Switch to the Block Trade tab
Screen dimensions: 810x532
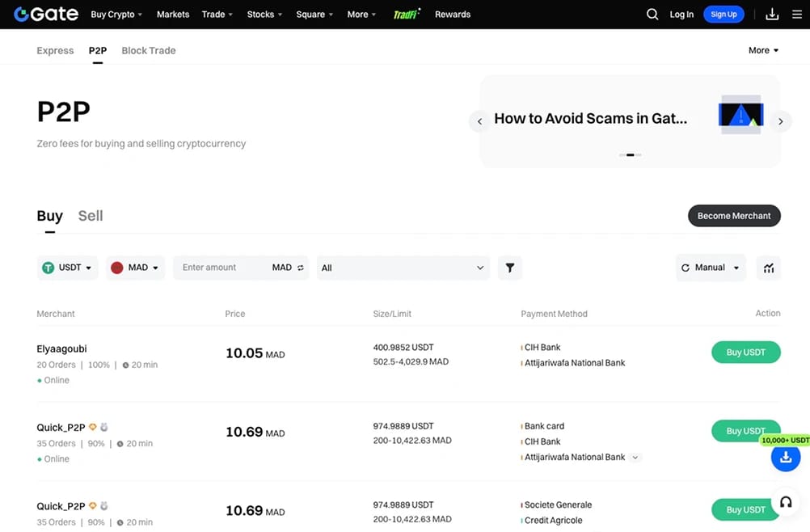(x=149, y=51)
